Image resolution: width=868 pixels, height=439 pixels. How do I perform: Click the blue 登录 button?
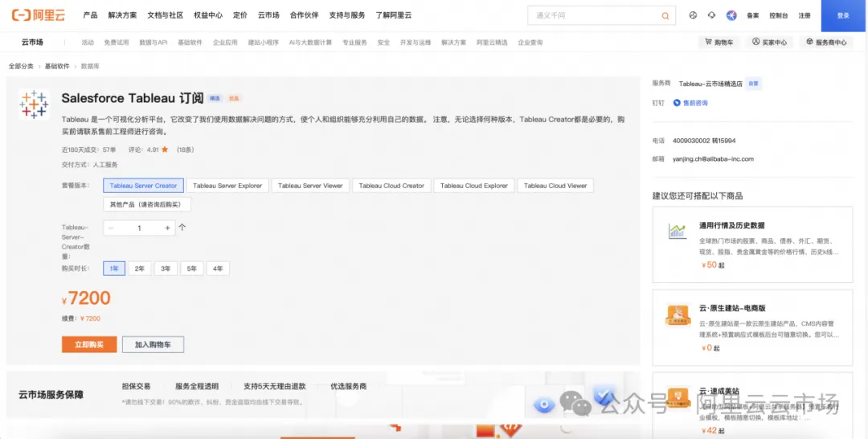843,15
